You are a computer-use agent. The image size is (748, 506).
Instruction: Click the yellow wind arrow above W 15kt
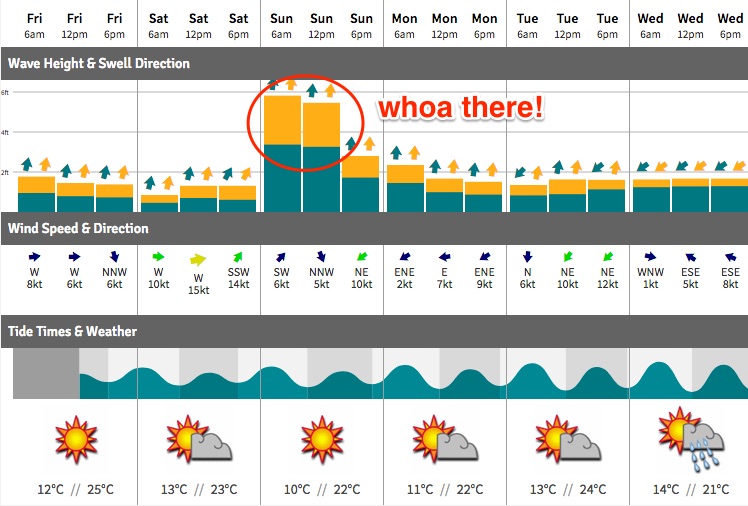[198, 260]
